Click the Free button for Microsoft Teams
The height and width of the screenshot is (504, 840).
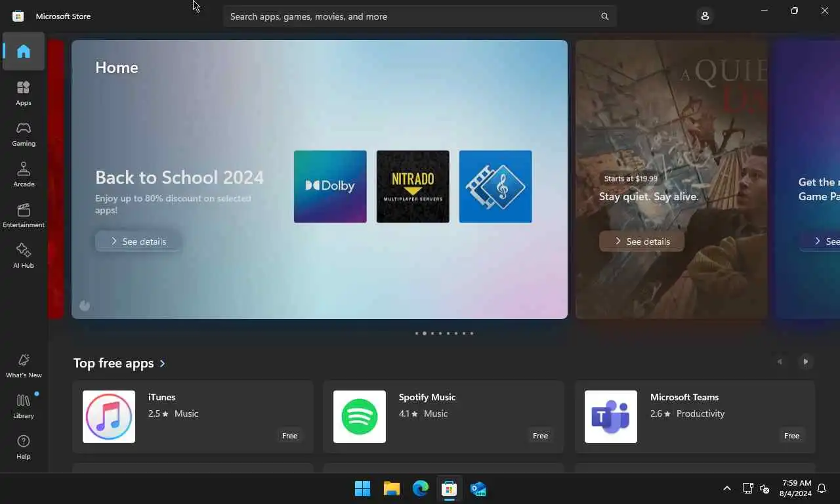(x=791, y=436)
